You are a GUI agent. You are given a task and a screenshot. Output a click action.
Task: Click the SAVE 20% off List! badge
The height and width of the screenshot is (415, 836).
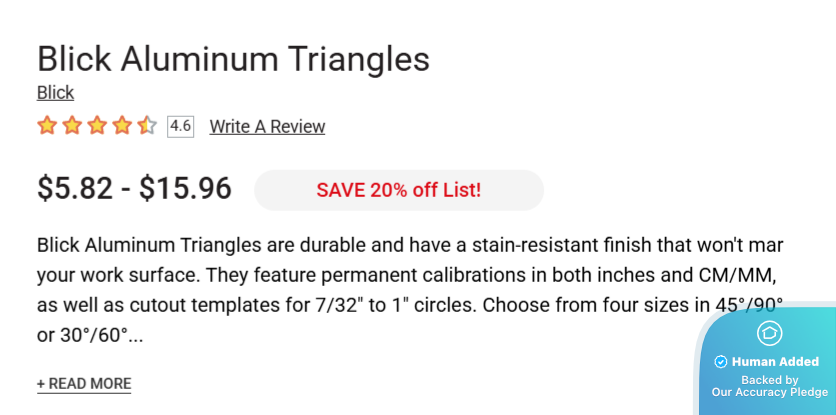pyautogui.click(x=398, y=190)
